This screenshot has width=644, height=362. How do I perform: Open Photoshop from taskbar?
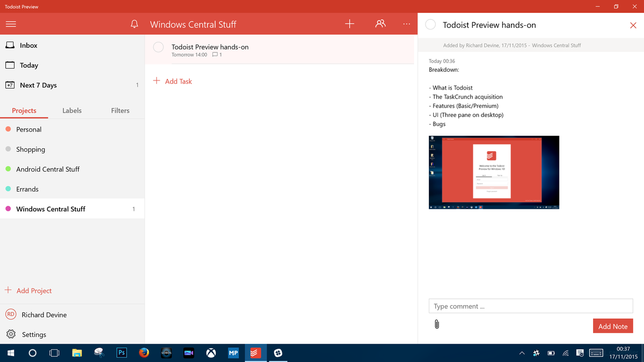click(x=121, y=353)
